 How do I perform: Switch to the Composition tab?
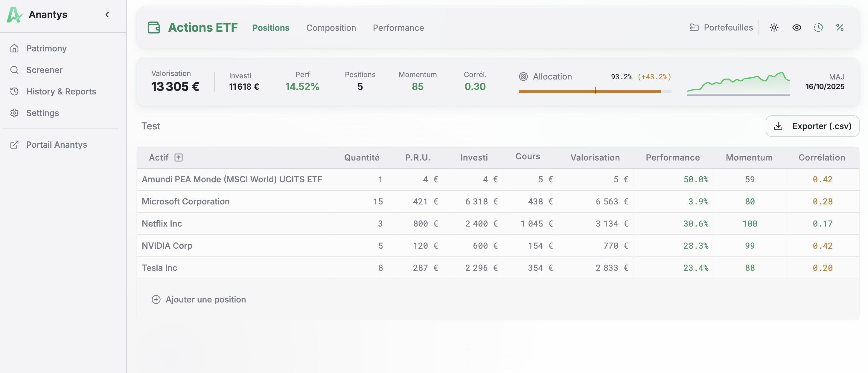tap(331, 28)
